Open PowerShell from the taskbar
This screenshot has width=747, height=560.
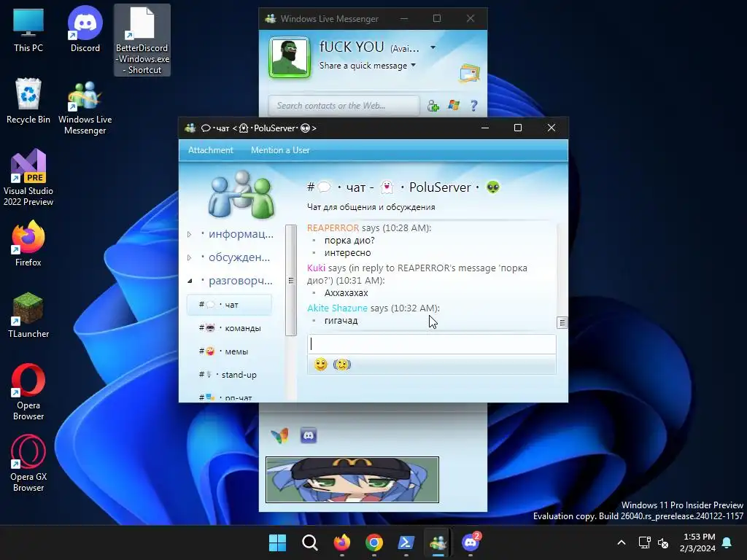point(406,542)
